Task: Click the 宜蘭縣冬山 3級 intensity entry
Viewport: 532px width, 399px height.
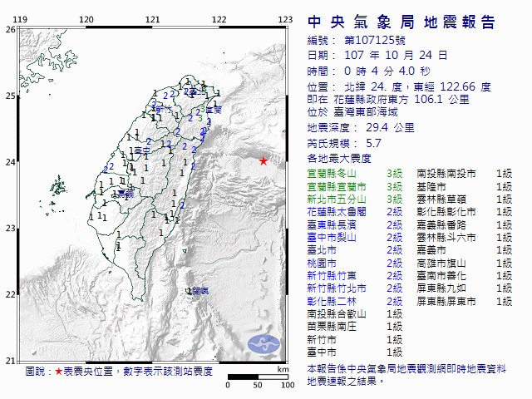Action: tap(355, 174)
